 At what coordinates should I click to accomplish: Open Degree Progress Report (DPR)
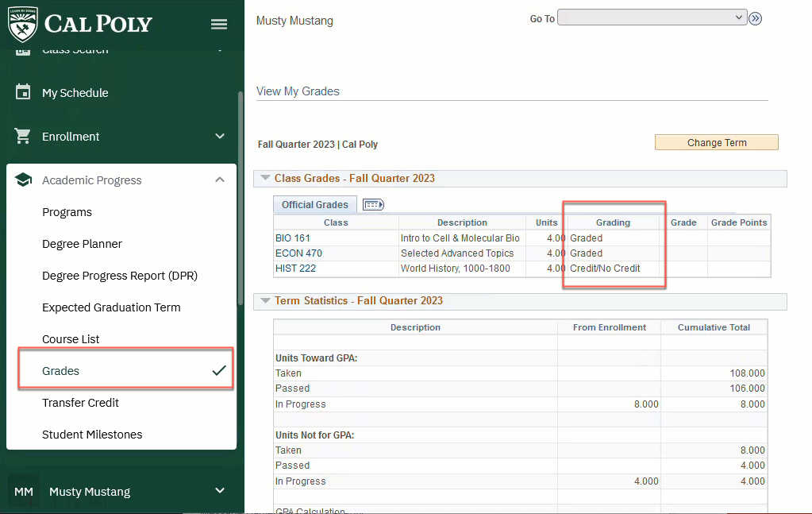120,276
